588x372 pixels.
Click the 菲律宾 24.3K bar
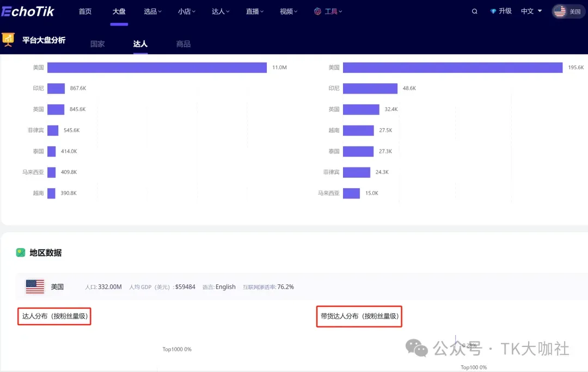pyautogui.click(x=357, y=172)
